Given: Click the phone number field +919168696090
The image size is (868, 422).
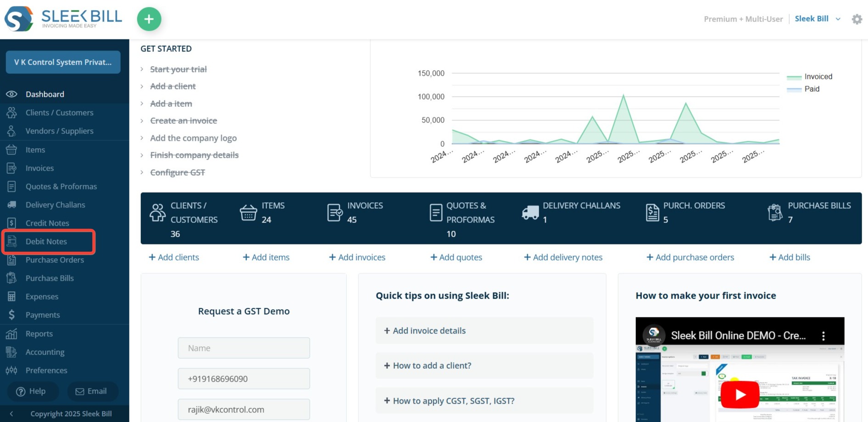Looking at the screenshot, I should (x=244, y=379).
